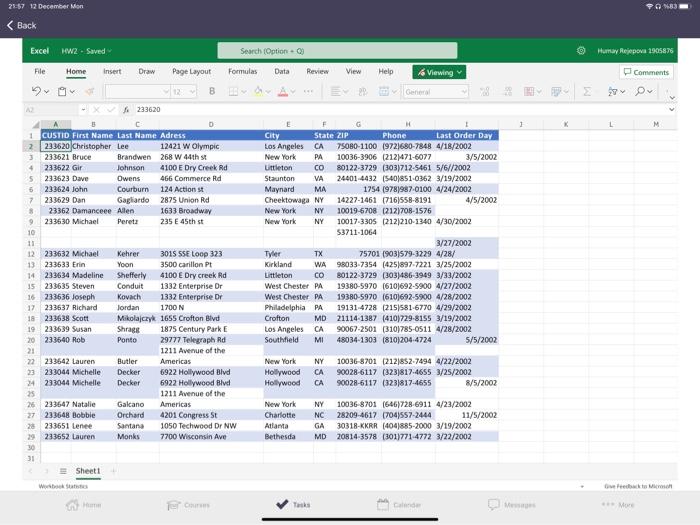Add a new sheet with plus icon
The height and width of the screenshot is (525, 700).
click(x=113, y=471)
